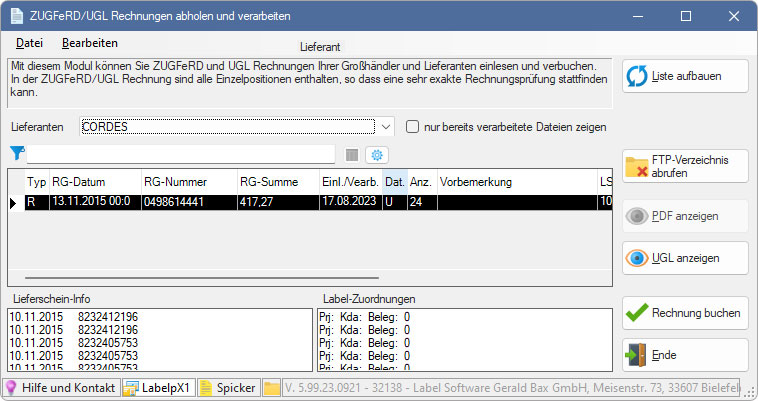Rebuild list with Liste aufbauen
The image size is (758, 401).
pos(684,76)
